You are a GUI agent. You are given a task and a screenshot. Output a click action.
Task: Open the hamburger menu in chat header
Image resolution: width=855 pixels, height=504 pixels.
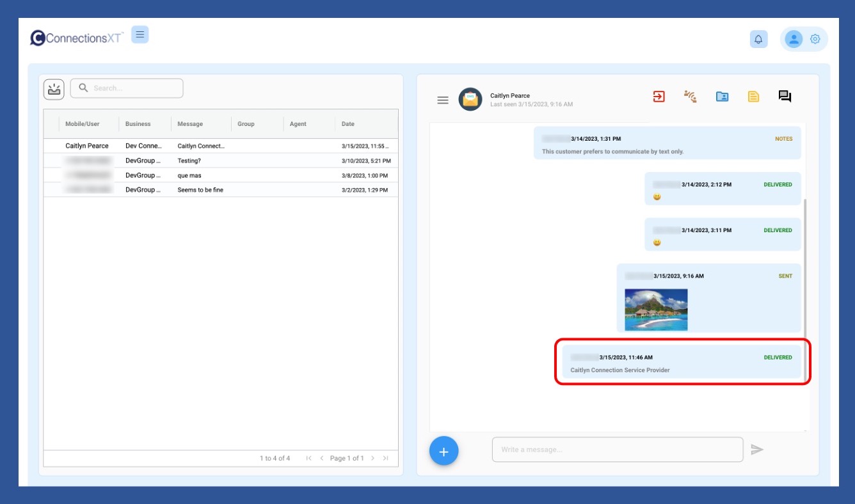coord(443,100)
